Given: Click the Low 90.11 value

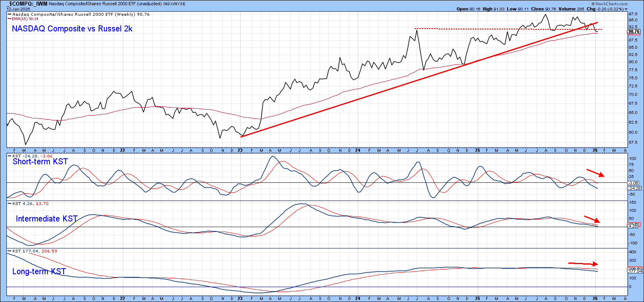Looking at the screenshot, I should point(518,9).
